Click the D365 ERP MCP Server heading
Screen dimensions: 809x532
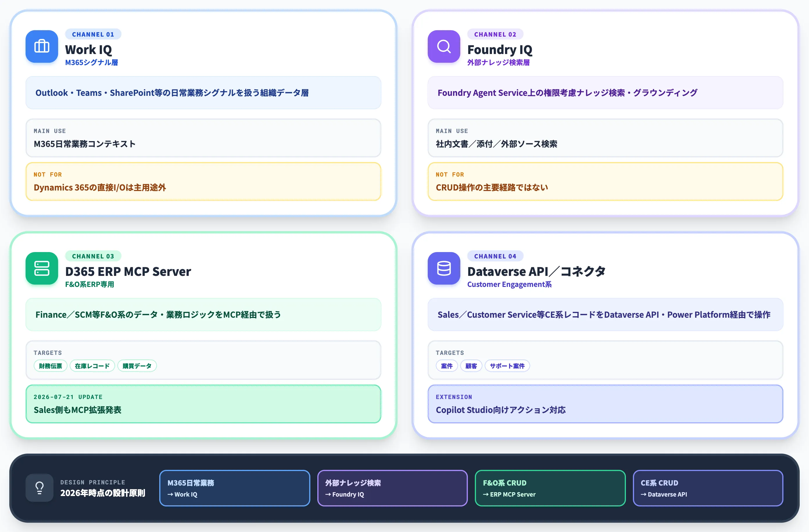point(128,272)
